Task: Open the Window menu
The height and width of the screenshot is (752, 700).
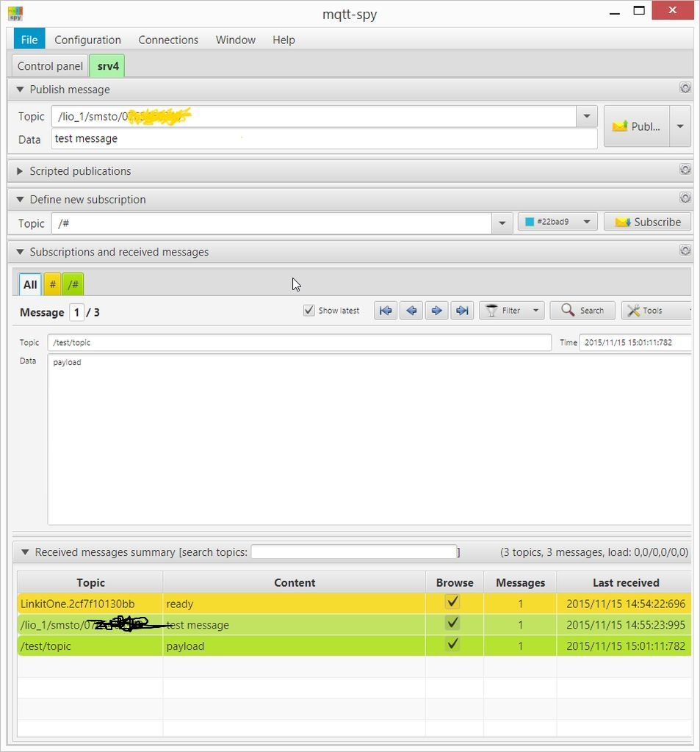Action: pos(236,40)
